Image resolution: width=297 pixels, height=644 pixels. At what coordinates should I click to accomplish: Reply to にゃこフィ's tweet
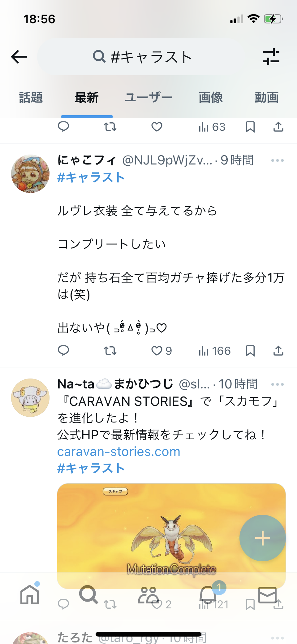[x=63, y=351]
